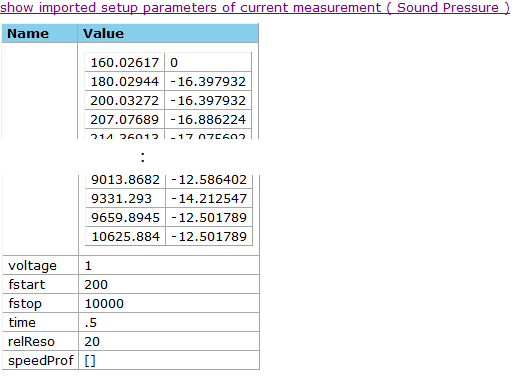The image size is (515, 384).
Task: Click the Value column header
Action: click(x=168, y=33)
